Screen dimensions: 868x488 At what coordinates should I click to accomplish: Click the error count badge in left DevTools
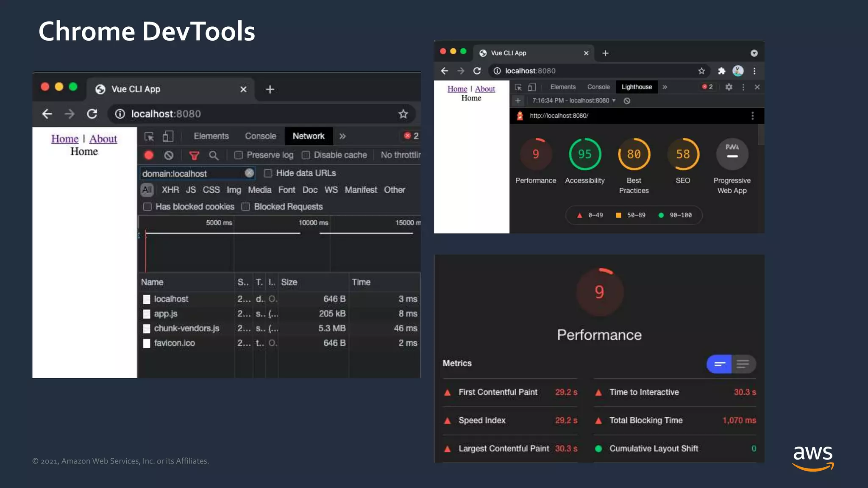[x=411, y=136]
